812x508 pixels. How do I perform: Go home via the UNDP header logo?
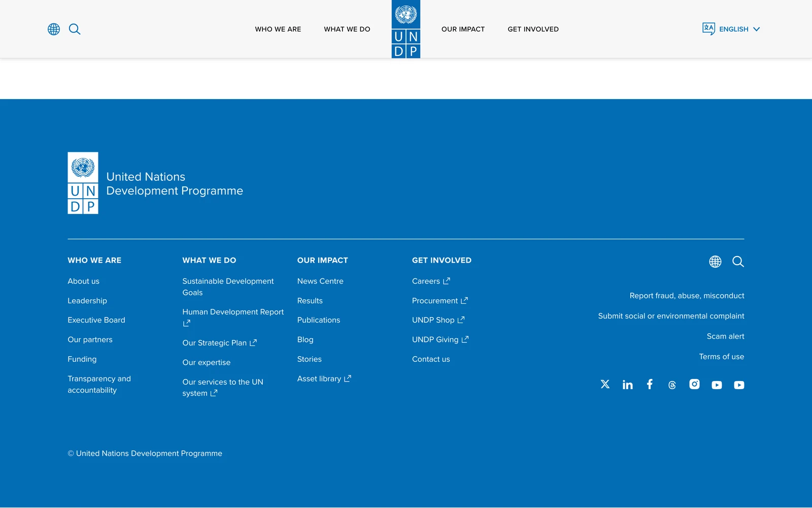tap(406, 29)
